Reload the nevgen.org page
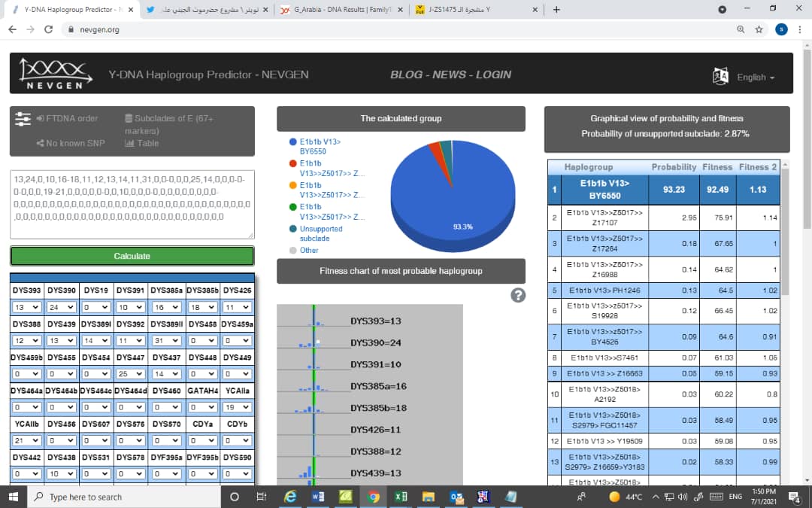Screen dimensions: 812x508 pos(49,29)
